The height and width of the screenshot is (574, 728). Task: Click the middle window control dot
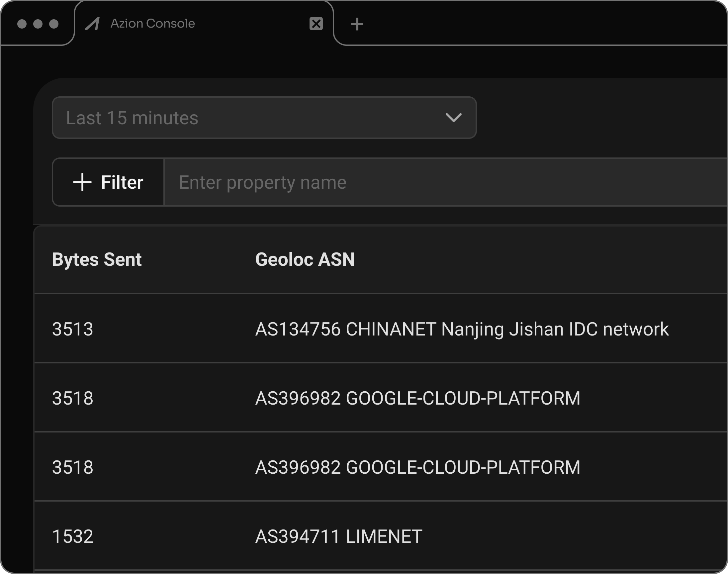coord(38,24)
